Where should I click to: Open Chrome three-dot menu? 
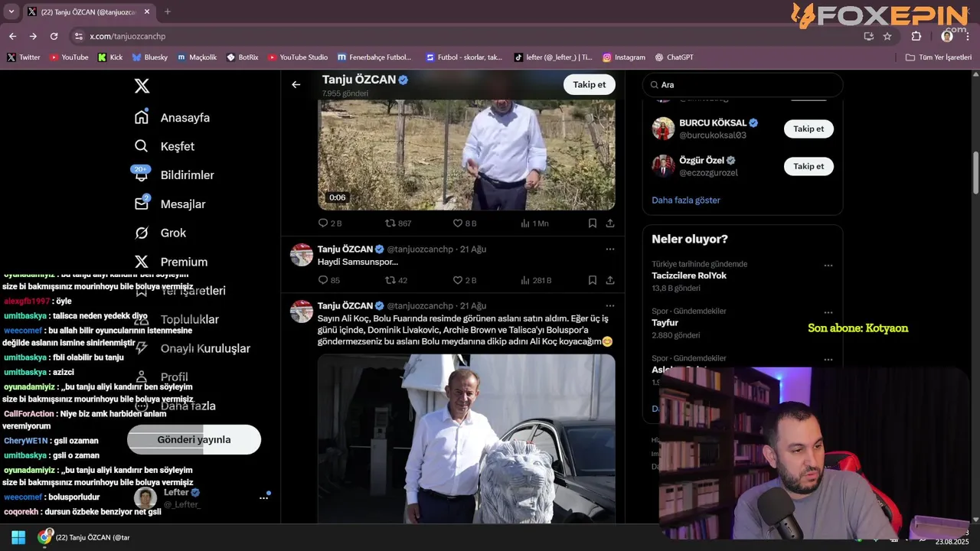(x=968, y=36)
